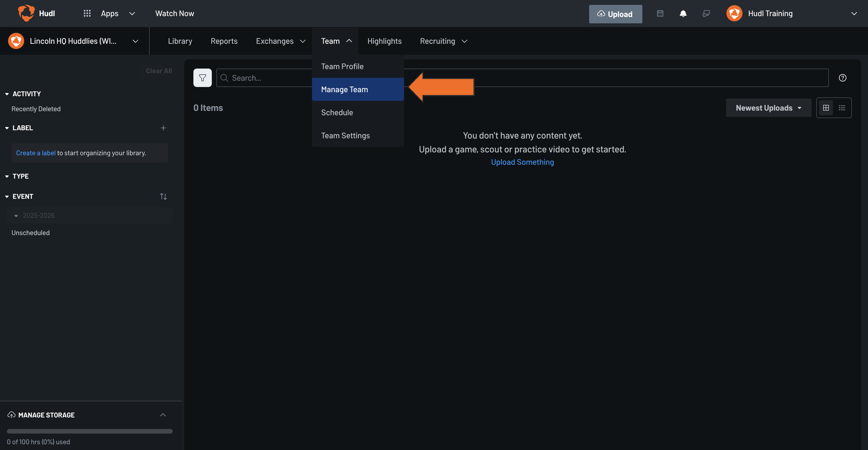Image resolution: width=868 pixels, height=450 pixels.
Task: Open the Apps grid icon
Action: click(87, 13)
